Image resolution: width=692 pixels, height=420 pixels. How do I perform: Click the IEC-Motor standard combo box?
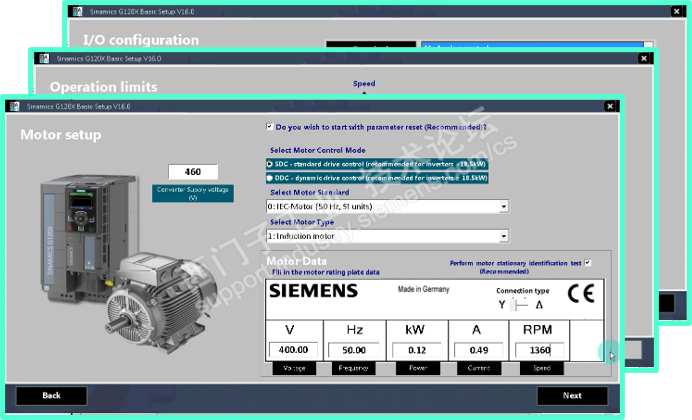pyautogui.click(x=387, y=206)
